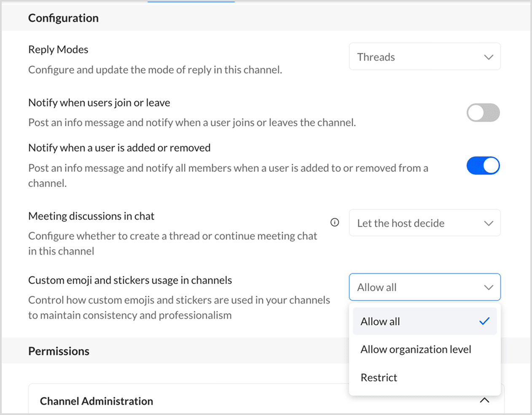Click the Reply Modes setting label
The height and width of the screenshot is (415, 532).
pyautogui.click(x=58, y=50)
